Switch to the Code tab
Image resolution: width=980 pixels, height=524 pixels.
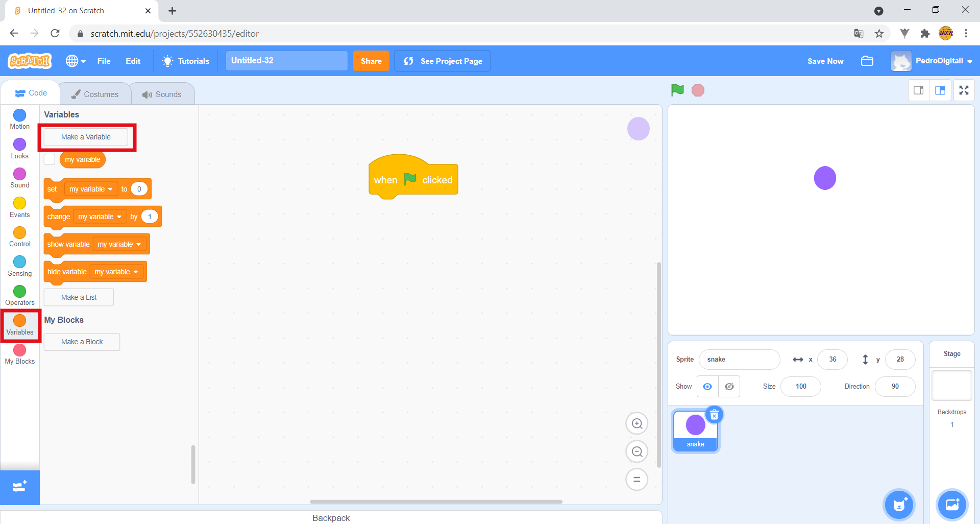click(31, 93)
